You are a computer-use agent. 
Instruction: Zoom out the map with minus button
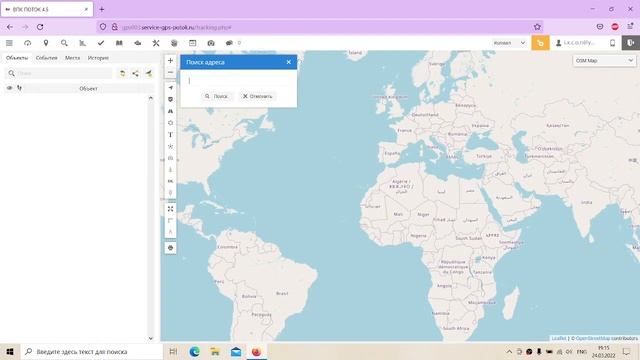click(x=171, y=72)
